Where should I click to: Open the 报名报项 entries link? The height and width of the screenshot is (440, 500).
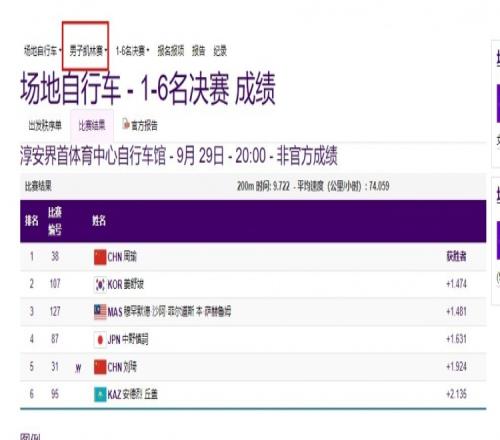(171, 51)
